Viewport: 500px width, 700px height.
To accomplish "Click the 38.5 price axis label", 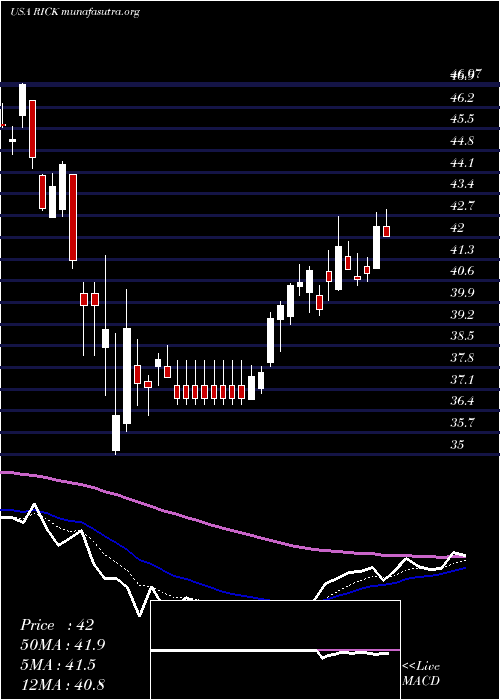I will click(x=462, y=336).
